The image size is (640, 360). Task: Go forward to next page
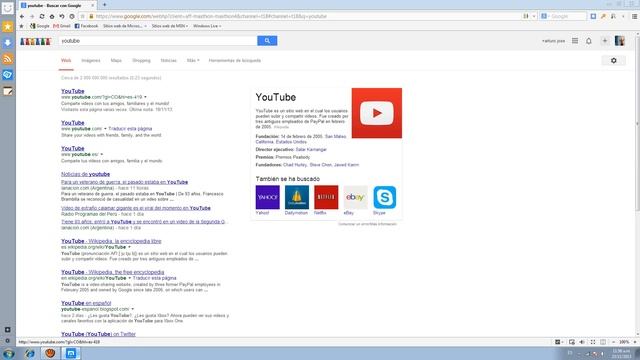(32, 16)
